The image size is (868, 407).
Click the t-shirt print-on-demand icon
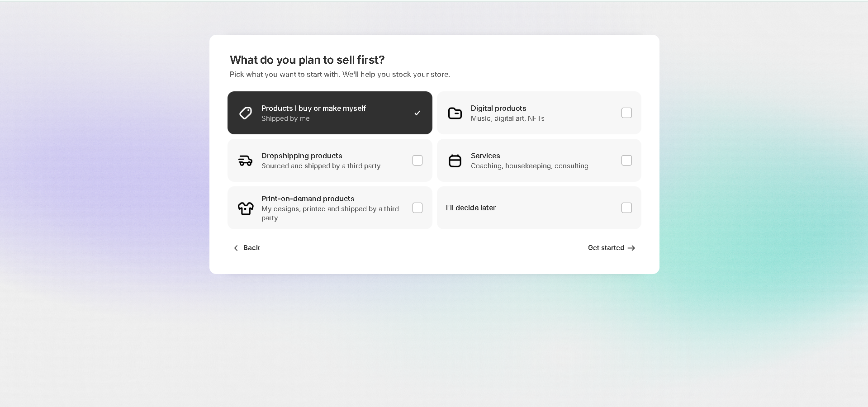click(246, 208)
